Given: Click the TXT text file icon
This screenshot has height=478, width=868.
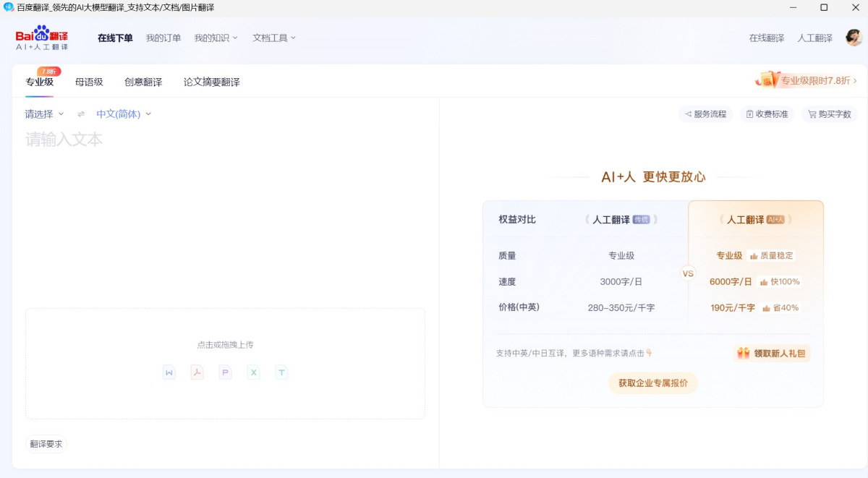Looking at the screenshot, I should (281, 372).
